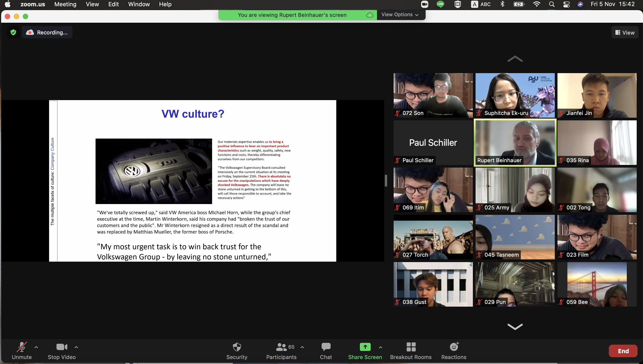
Task: Toggle macOS Control Center icon
Action: pyautogui.click(x=566, y=4)
